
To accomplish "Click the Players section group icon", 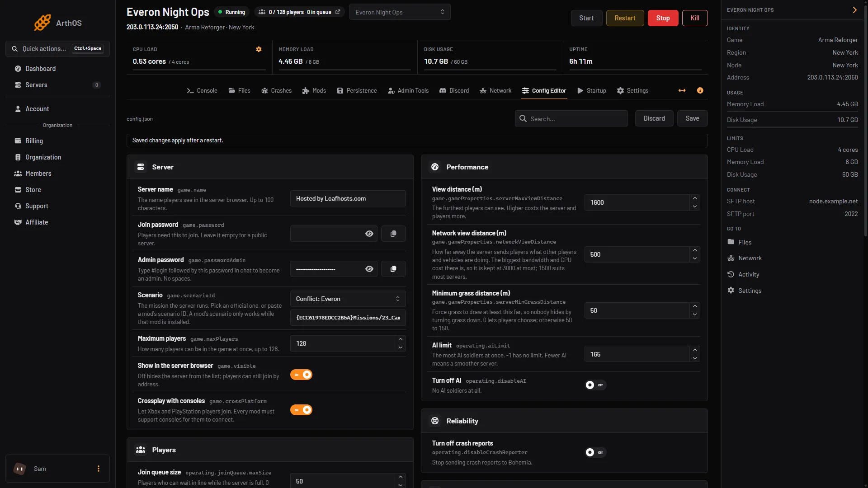I will (141, 450).
